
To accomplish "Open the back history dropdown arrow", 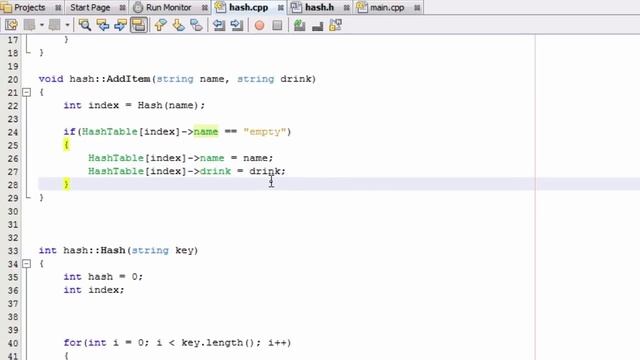I will point(42,25).
